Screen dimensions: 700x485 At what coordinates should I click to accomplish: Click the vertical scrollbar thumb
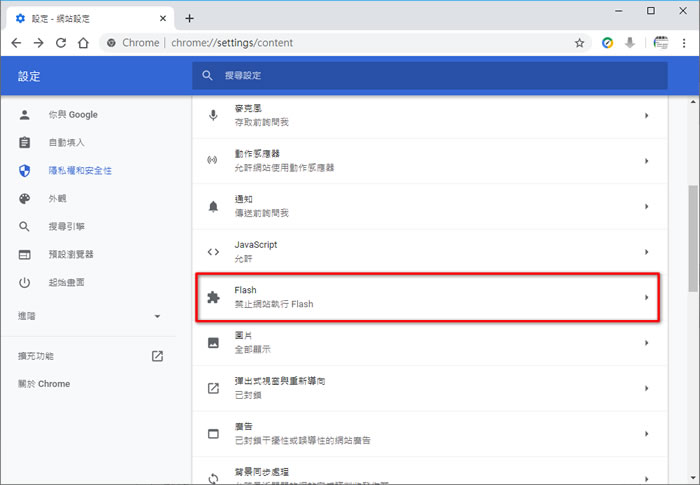(693, 238)
